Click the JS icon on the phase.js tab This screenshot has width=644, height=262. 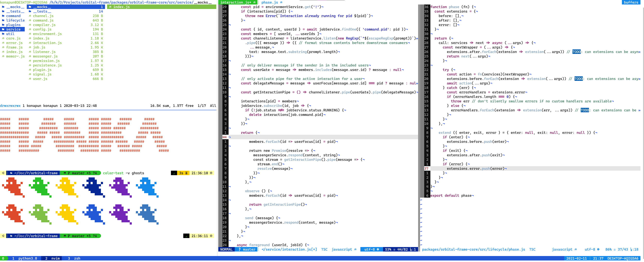(281, 2)
